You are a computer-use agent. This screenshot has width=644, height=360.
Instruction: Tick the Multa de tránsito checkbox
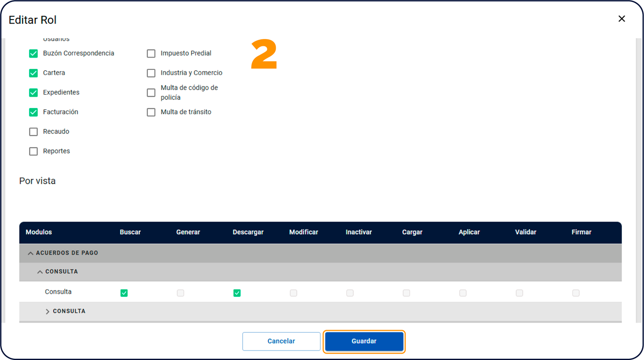151,112
